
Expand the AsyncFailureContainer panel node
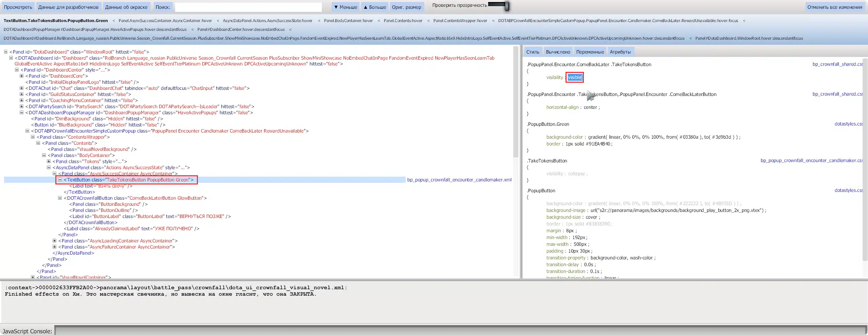[55, 247]
